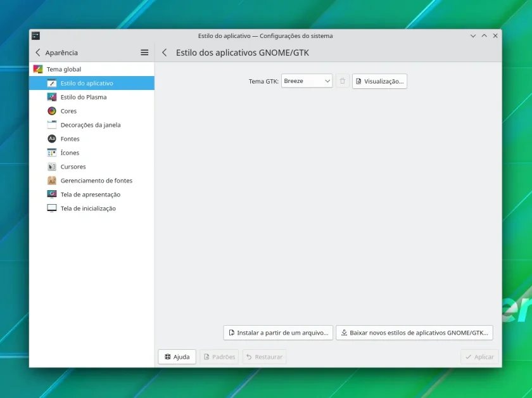The height and width of the screenshot is (398, 532).
Task: Go back from GNOME/GTK style page
Action: 165,53
